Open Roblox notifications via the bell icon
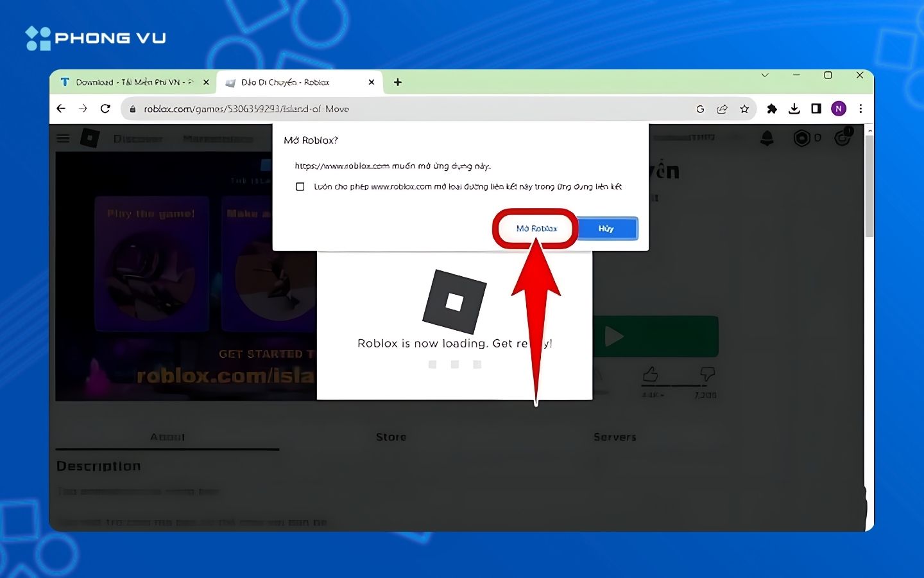Screen dimensions: 924x578 (768, 137)
